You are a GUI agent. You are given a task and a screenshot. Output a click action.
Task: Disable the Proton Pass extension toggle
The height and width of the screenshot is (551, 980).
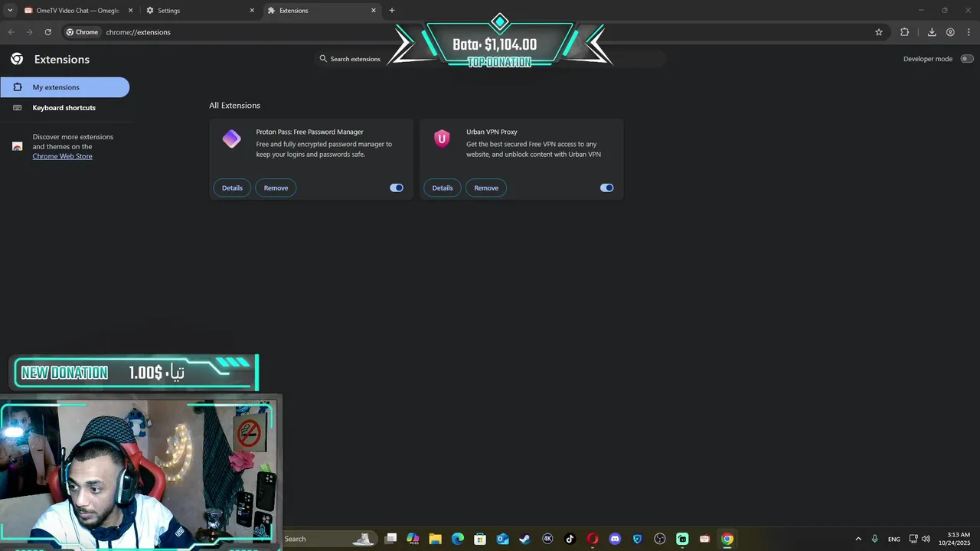click(397, 187)
